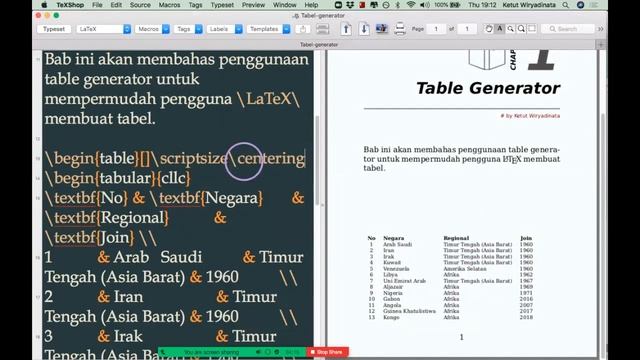
Task: Click the add tab plus button
Action: tap(600, 44)
